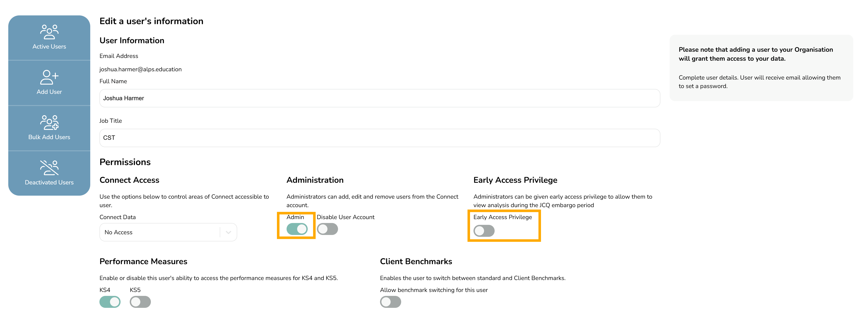The image size is (868, 326).
Task: Click the Full Name field with Joshua Harmer
Action: point(380,98)
